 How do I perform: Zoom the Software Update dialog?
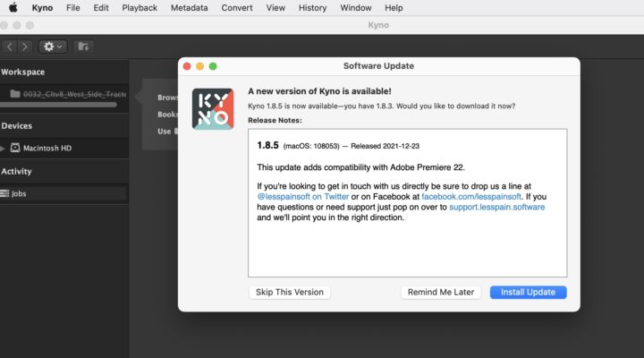[213, 66]
